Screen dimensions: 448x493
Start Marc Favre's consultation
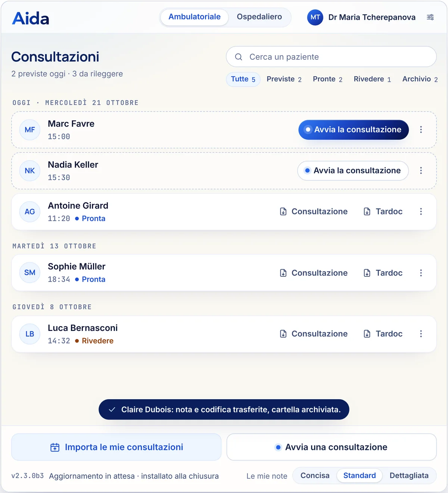pyautogui.click(x=354, y=130)
